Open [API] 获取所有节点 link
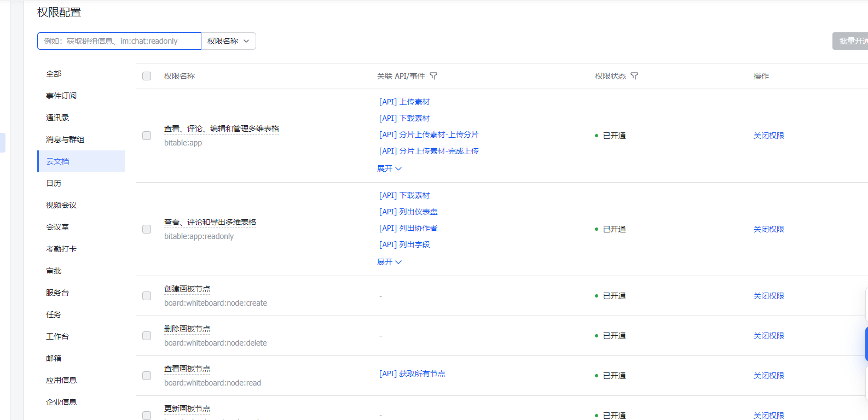Viewport: 868px width, 420px height. 412,374
